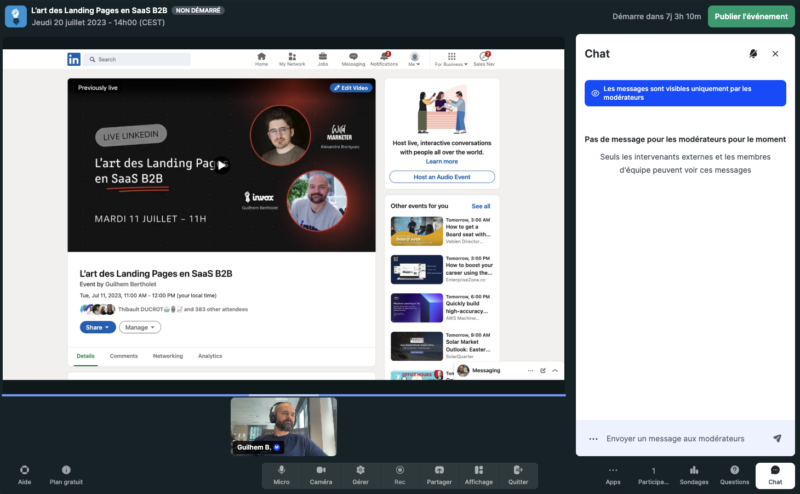Open Messaging bar more options
The height and width of the screenshot is (494, 800).
531,370
